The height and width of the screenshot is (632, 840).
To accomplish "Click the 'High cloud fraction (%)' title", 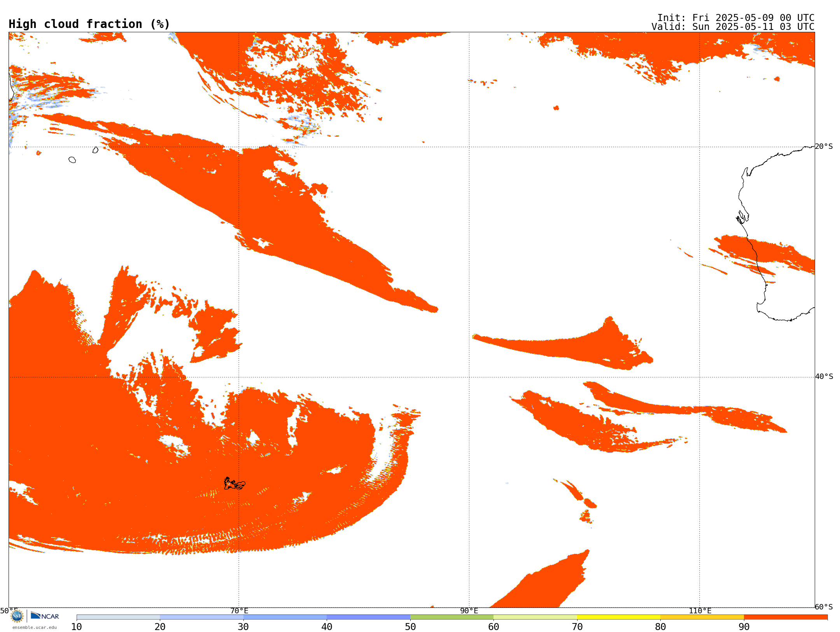I will point(89,24).
